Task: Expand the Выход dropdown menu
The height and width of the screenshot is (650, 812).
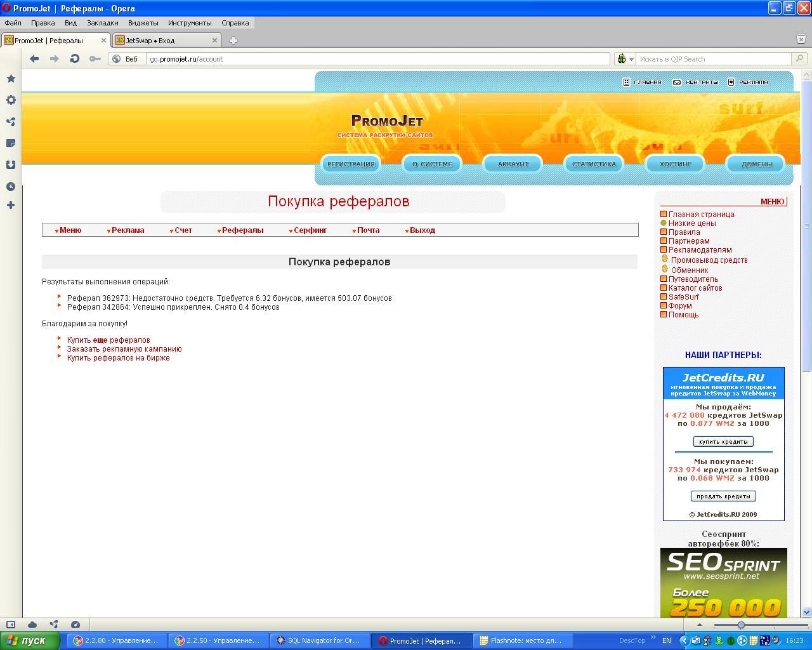Action: click(420, 230)
